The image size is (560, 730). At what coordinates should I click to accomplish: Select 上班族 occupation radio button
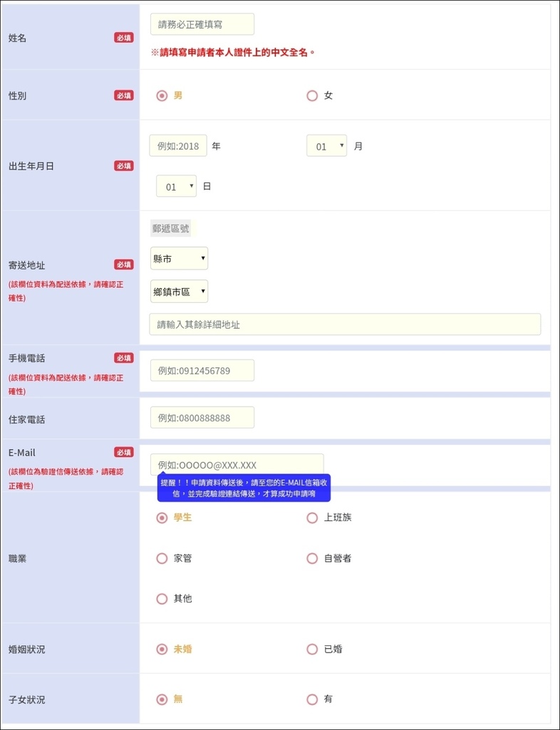312,518
